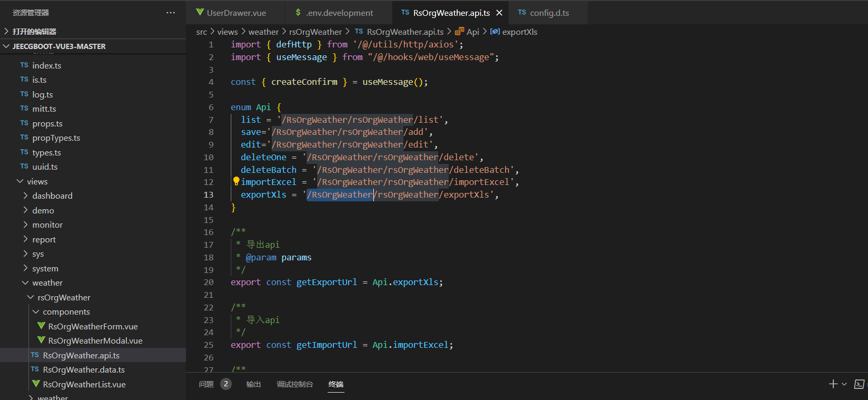Click the Vue icon beside RsOrgWeatherForm.vue

[x=41, y=326]
